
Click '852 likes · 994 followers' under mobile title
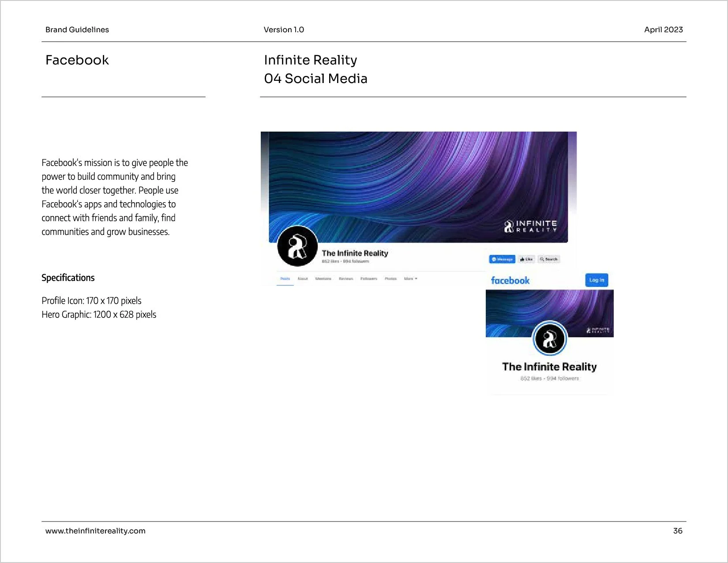(x=549, y=378)
